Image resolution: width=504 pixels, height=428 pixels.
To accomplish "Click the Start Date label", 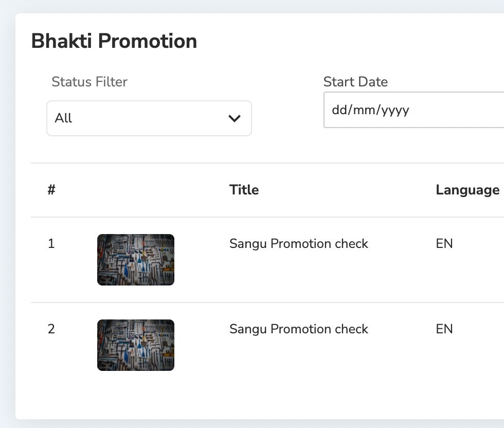I will point(355,82).
